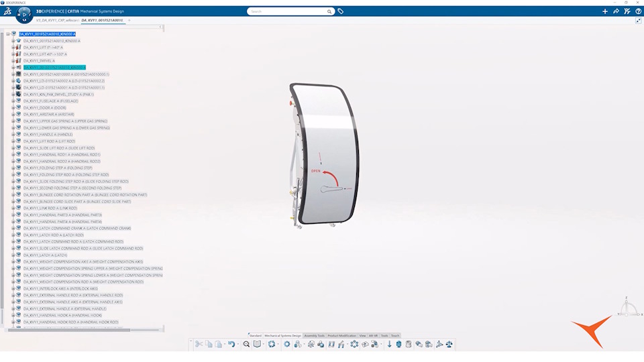Select DA_KVY1_HANDRAIL HOOK ROD A item
This screenshot has width=644, height=362.
point(71,322)
